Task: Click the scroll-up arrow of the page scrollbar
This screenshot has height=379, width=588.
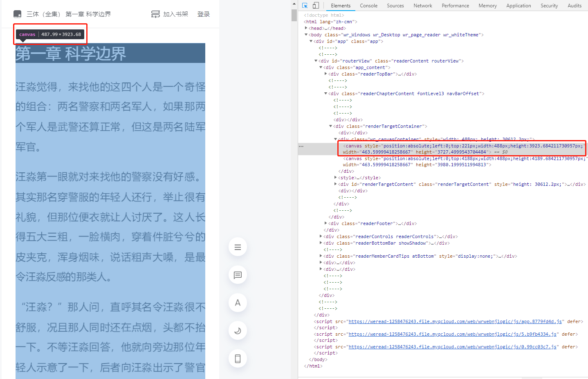Action: (x=294, y=4)
